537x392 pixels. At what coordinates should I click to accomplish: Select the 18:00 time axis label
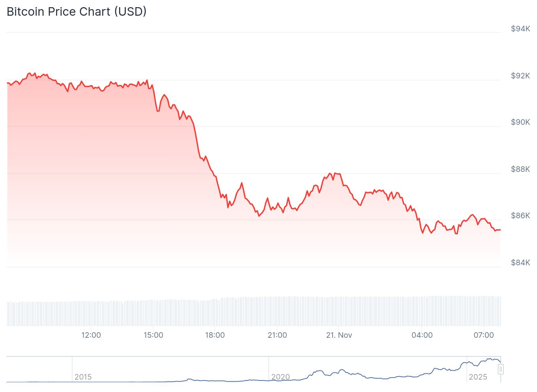[215, 335]
